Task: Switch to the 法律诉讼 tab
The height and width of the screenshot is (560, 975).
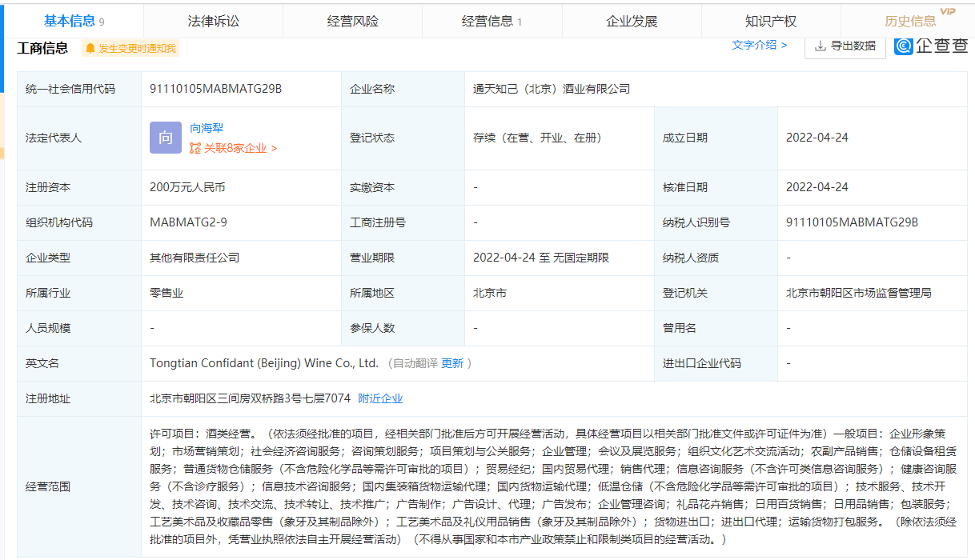Action: click(213, 22)
